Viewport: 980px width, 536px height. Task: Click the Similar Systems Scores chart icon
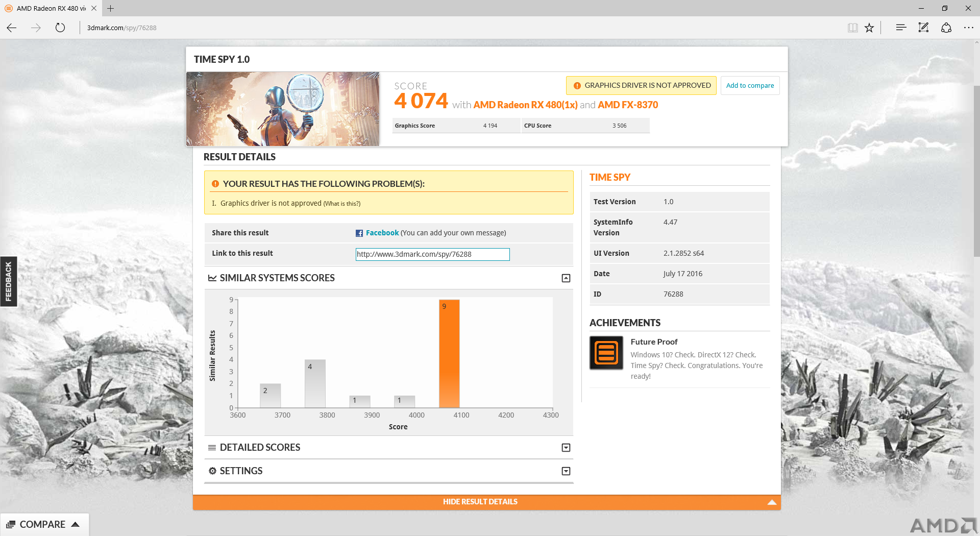212,278
